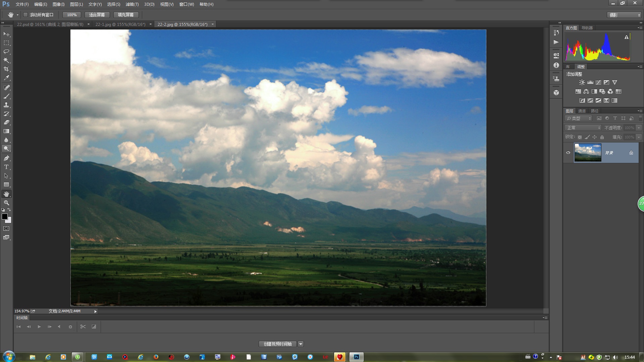Open the layer filter type dropdown 类型
The height and width of the screenshot is (362, 644).
[579, 118]
